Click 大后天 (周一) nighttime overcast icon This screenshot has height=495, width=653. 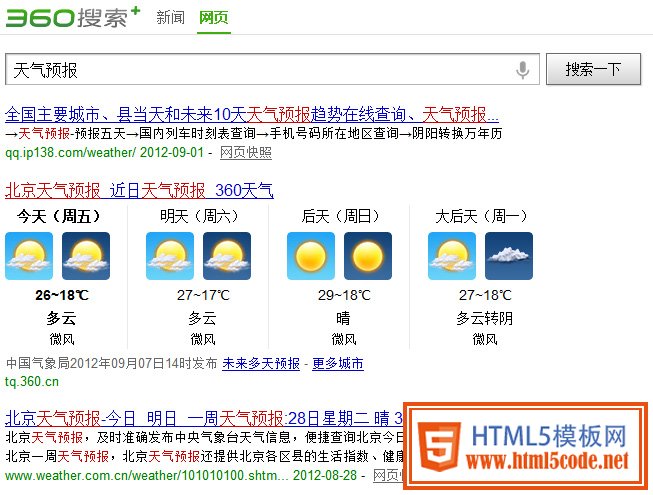pos(509,256)
